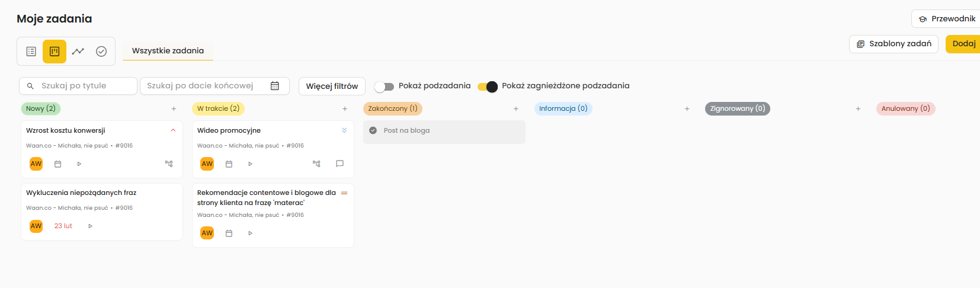Open the Wszystkie zadania tab

[x=168, y=51]
